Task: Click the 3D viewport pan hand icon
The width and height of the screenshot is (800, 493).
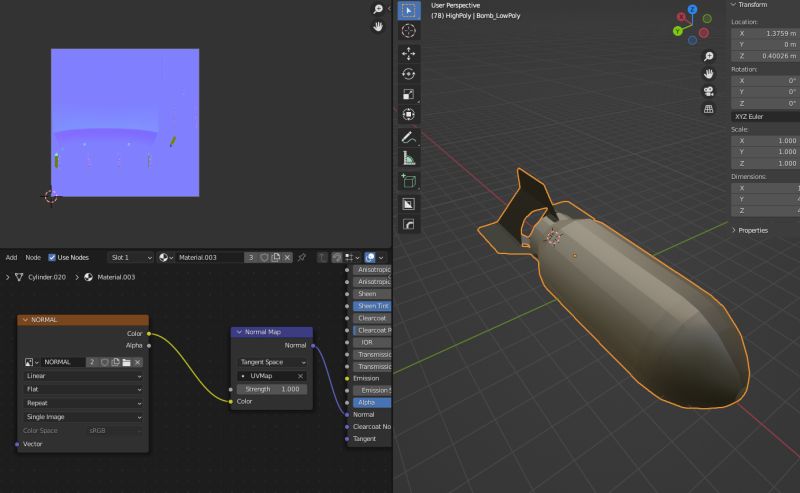Action: coord(709,74)
